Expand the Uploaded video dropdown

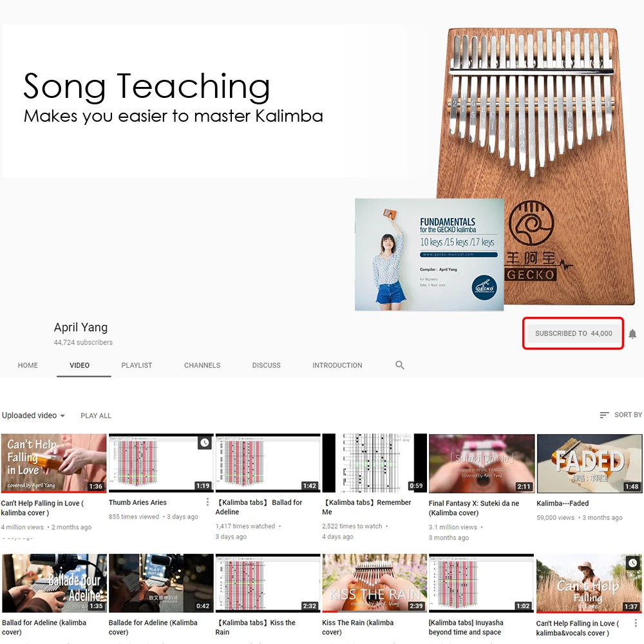tap(33, 415)
